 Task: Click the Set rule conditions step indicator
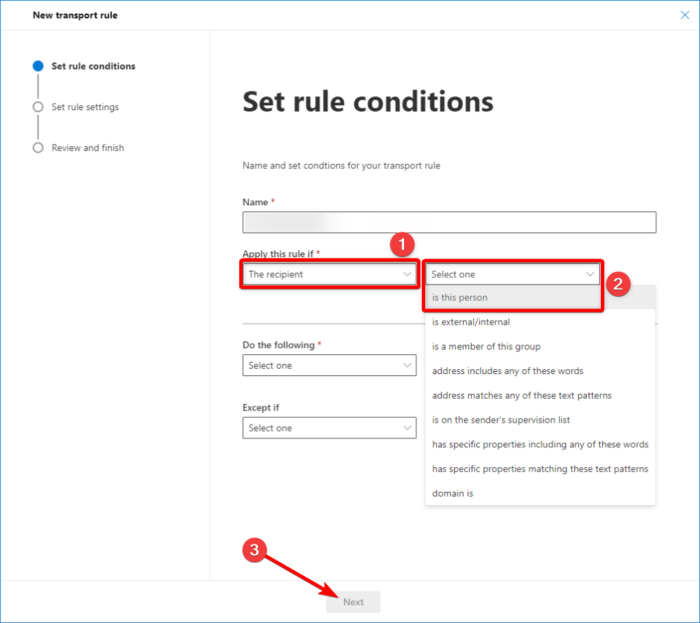click(38, 66)
